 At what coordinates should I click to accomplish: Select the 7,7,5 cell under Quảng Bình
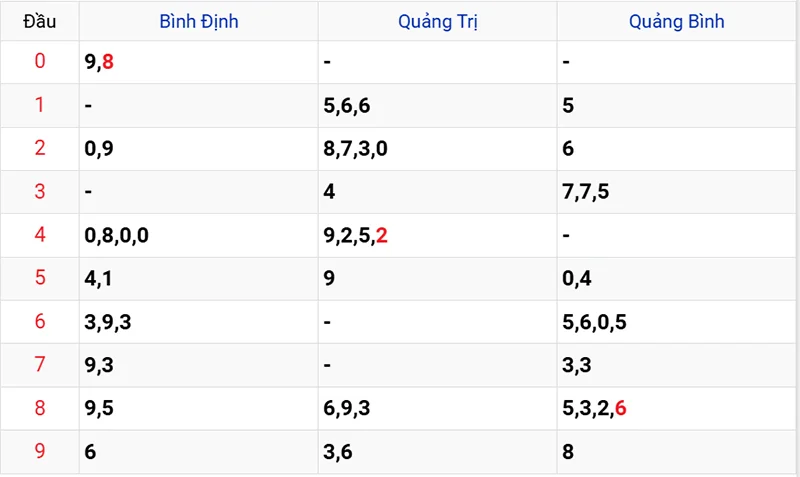[x=586, y=191]
